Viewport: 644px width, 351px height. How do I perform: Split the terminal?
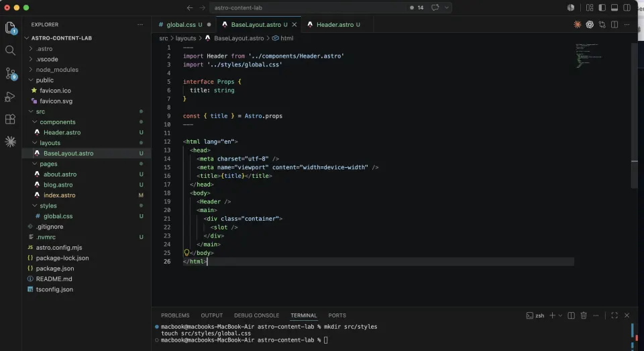coord(571,315)
